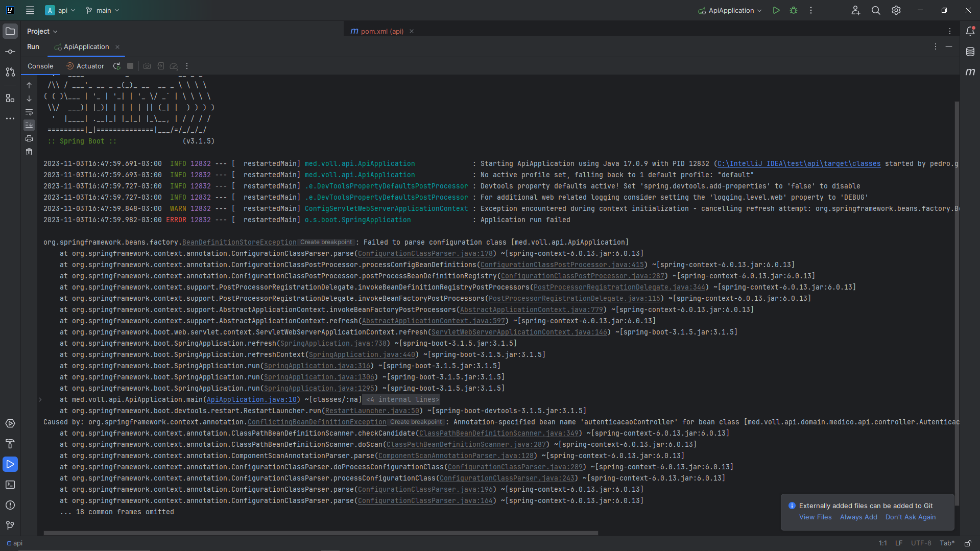Open Search Everywhere magnifier icon
The height and width of the screenshot is (551, 980).
tap(876, 10)
